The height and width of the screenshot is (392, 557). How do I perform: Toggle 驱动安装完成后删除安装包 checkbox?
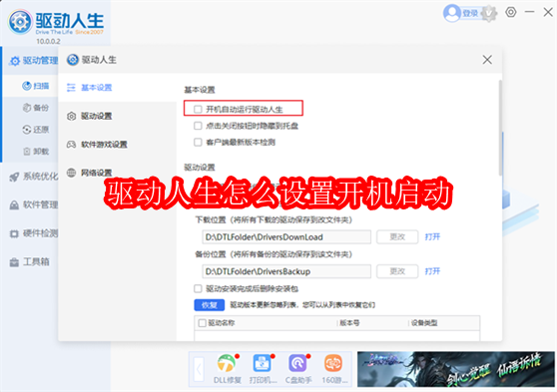(x=198, y=288)
